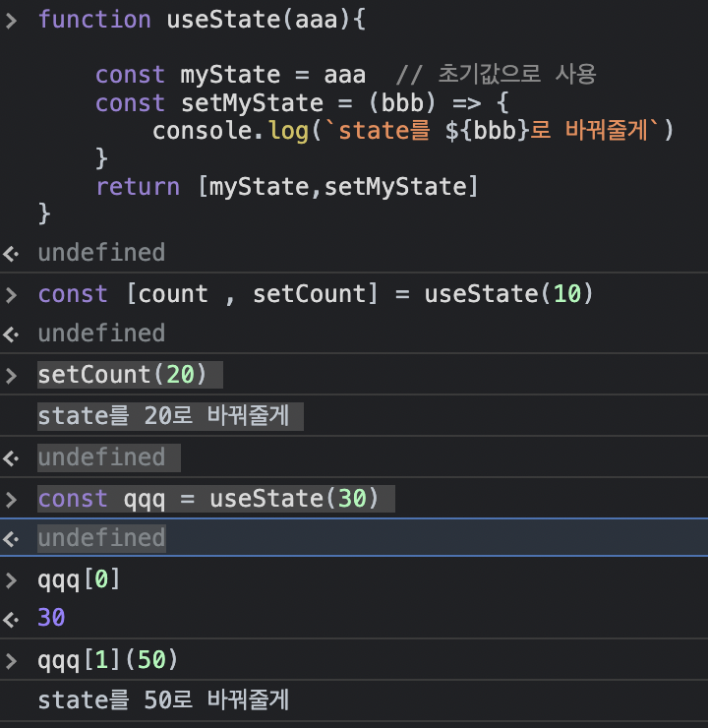
Task: Click the 'qqq[0]' console input
Action: click(x=79, y=579)
